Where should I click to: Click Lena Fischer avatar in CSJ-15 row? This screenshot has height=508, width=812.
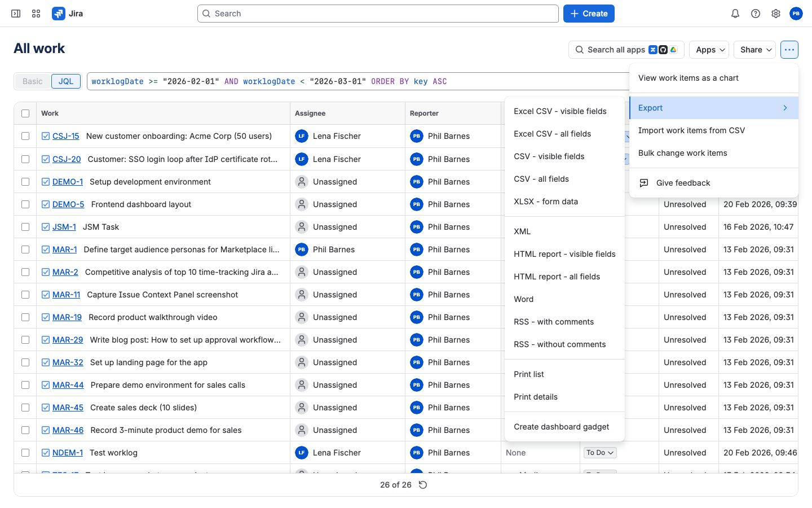302,136
